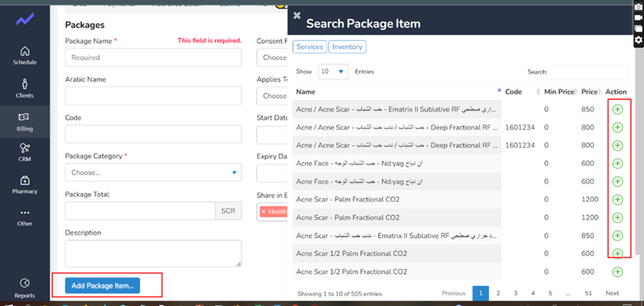Switch to the Inventory tab
This screenshot has width=644, height=306.
click(x=347, y=47)
